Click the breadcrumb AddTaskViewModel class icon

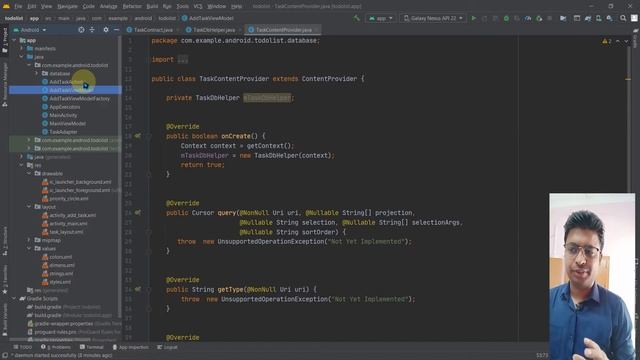tap(184, 18)
